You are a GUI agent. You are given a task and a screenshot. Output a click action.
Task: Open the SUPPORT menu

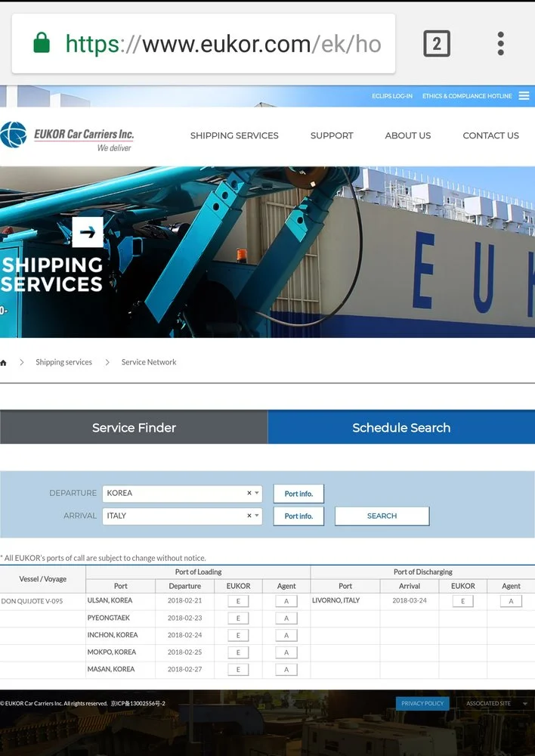pyautogui.click(x=332, y=135)
